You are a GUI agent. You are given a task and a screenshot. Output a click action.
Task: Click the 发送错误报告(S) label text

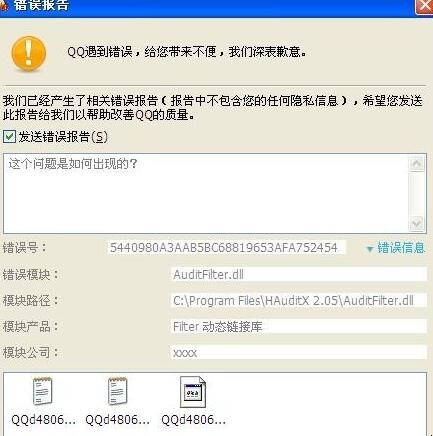[x=63, y=137]
